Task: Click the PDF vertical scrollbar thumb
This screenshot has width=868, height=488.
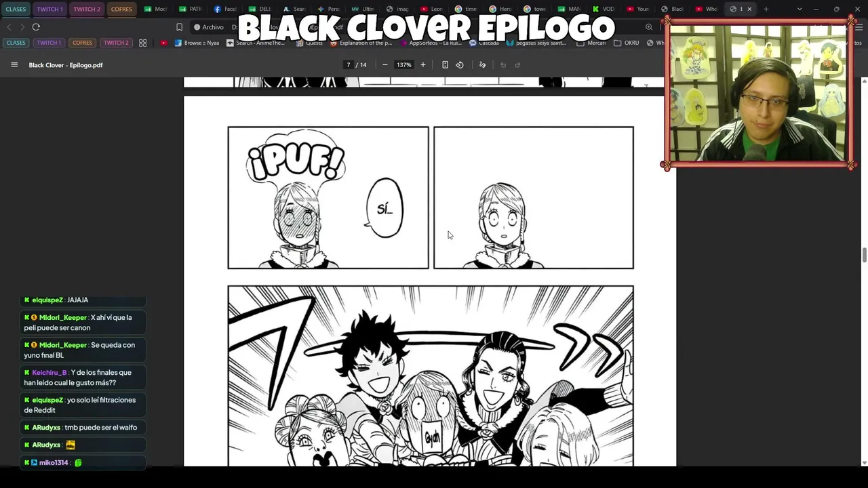Action: (x=864, y=255)
